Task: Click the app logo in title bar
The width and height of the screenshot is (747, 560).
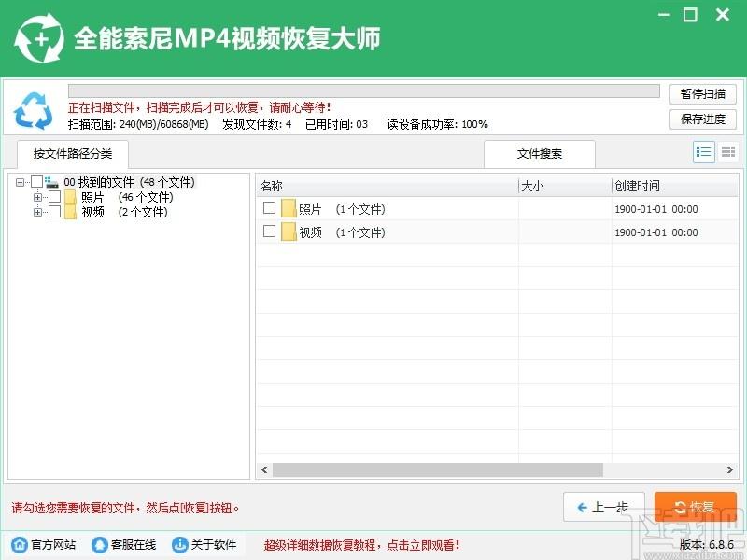Action: coord(38,38)
